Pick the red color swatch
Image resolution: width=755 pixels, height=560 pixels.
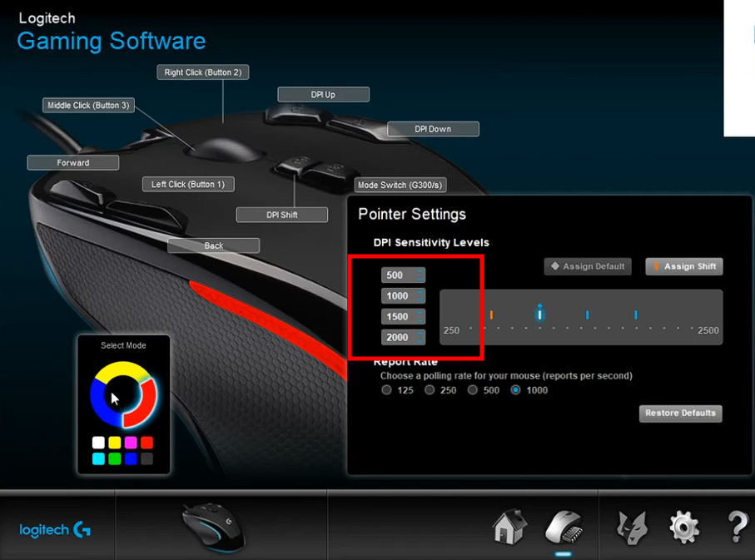(147, 443)
